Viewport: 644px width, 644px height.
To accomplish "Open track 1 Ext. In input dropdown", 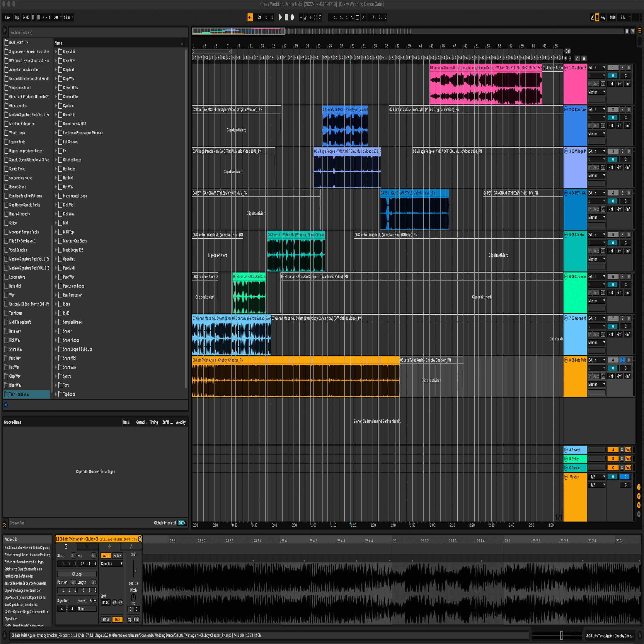I will coord(596,68).
